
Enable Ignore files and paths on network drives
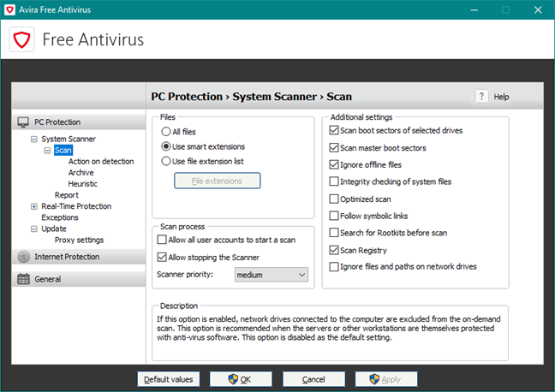334,266
